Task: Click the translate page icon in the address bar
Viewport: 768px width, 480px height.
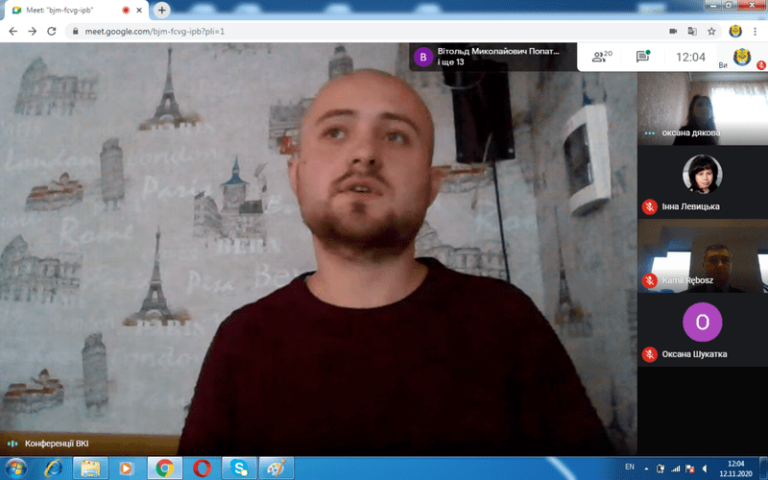Action: click(x=691, y=31)
